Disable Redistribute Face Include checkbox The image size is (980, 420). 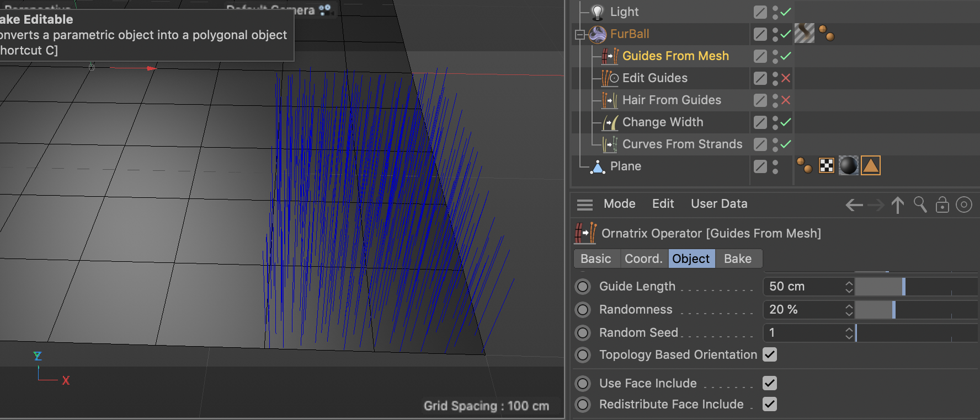[770, 404]
